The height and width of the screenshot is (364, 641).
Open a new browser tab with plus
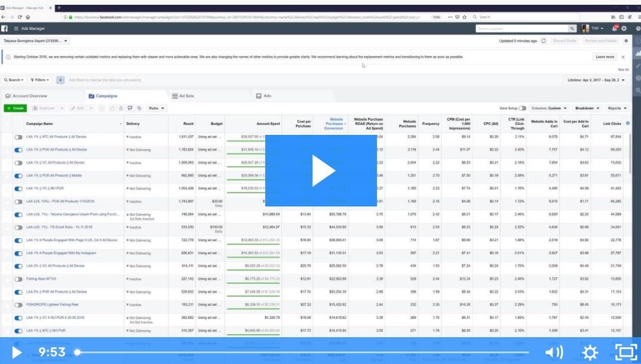point(59,8)
